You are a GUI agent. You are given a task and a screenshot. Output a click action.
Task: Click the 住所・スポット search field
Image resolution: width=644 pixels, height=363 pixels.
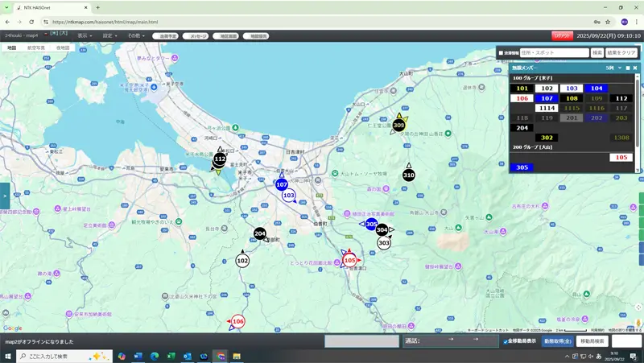(x=554, y=52)
